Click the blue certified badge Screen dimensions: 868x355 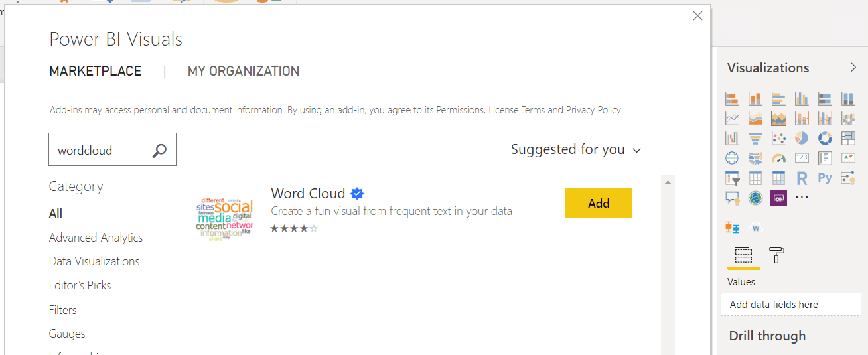click(357, 194)
